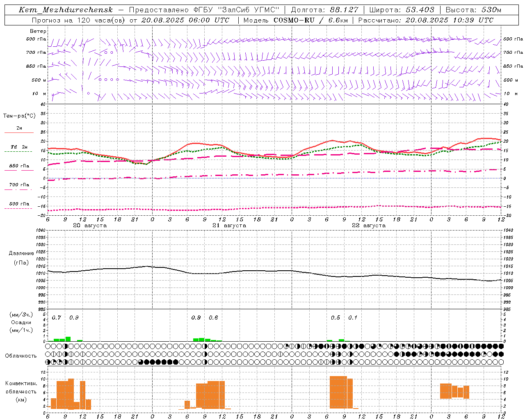Click the Тем-ра(°C) panel label
Viewport: 525px width, 420px height.
[x=19, y=116]
